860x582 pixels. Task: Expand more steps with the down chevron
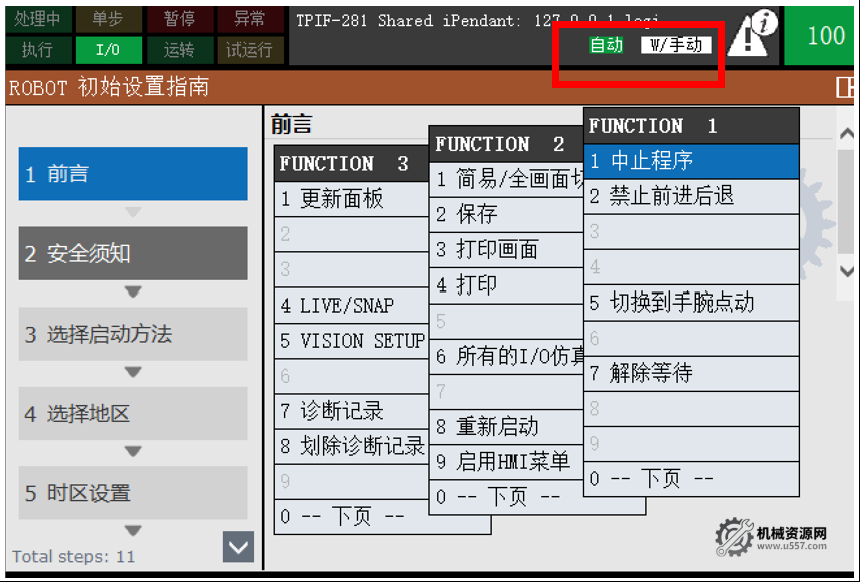pos(237,547)
